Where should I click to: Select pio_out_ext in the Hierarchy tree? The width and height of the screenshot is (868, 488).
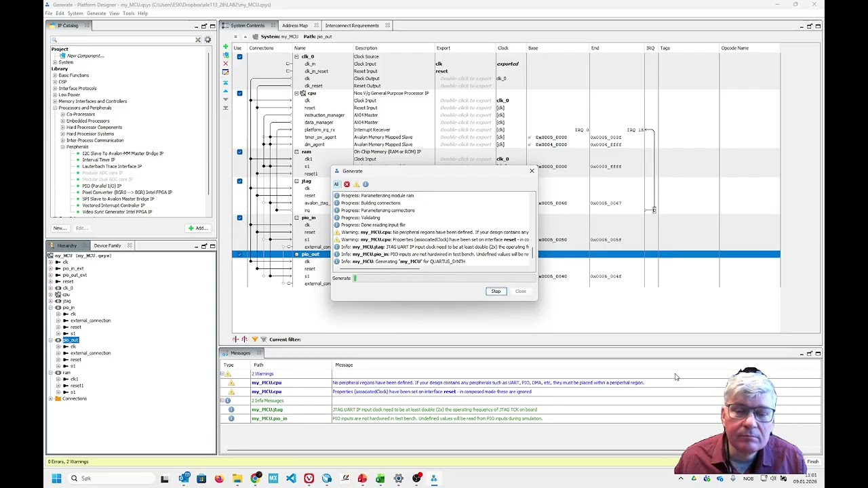coord(75,275)
